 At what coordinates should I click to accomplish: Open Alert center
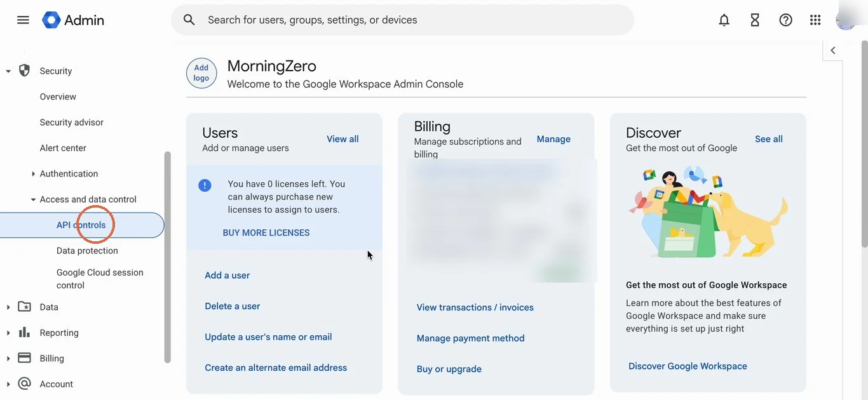(x=63, y=148)
